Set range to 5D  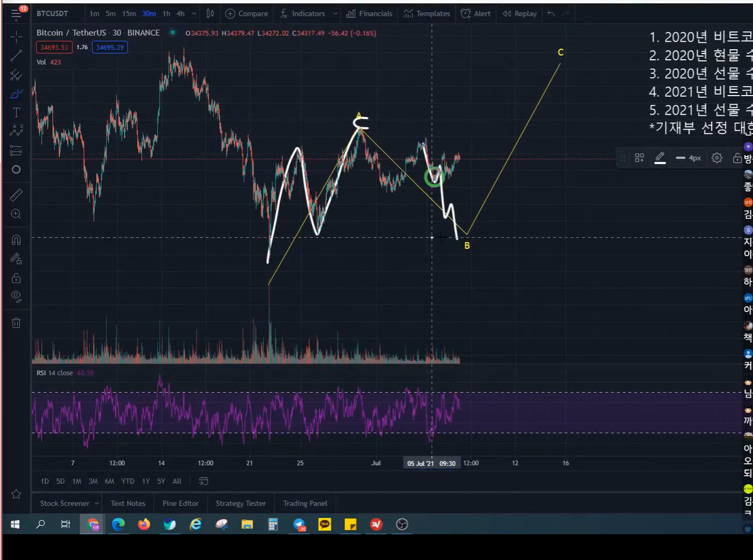60,481
